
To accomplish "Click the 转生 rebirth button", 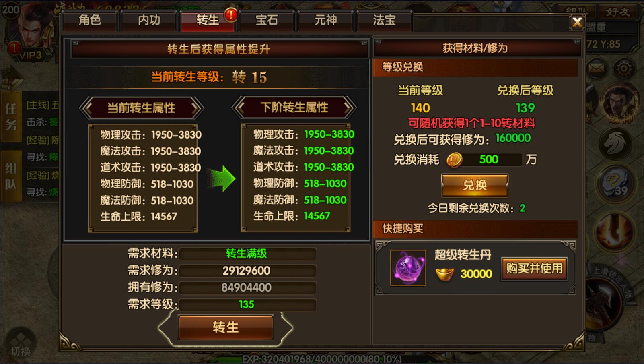I will tap(226, 327).
